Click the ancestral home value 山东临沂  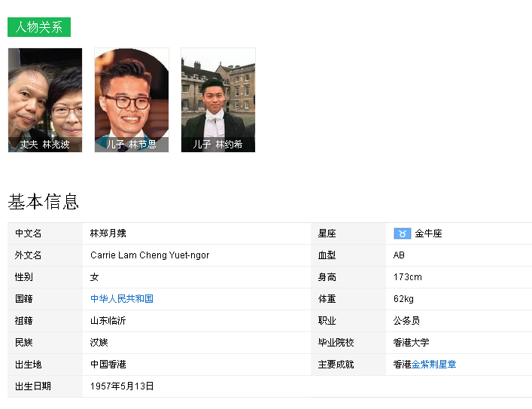click(108, 321)
